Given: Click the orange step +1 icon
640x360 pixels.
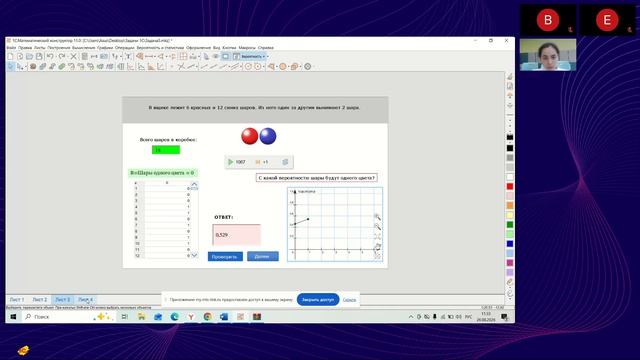Looking at the screenshot, I should (258, 162).
